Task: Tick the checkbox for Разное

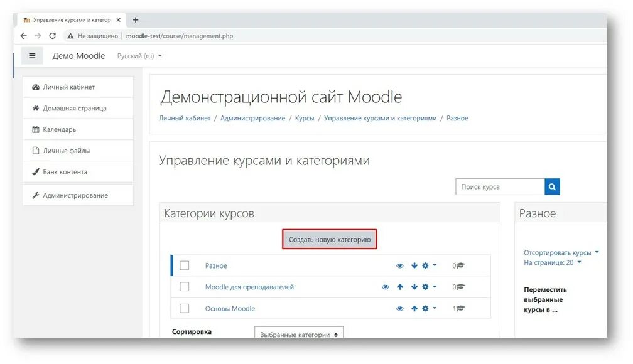Action: [185, 265]
